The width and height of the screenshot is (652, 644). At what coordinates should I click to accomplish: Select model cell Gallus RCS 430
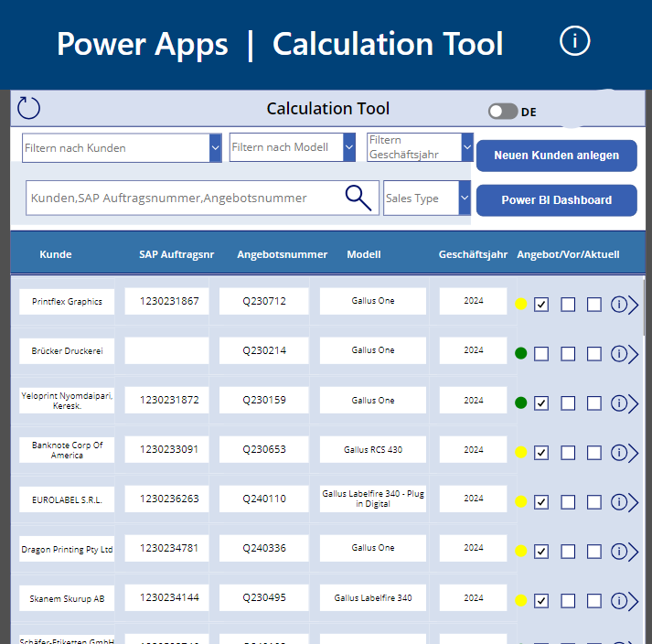tap(372, 449)
